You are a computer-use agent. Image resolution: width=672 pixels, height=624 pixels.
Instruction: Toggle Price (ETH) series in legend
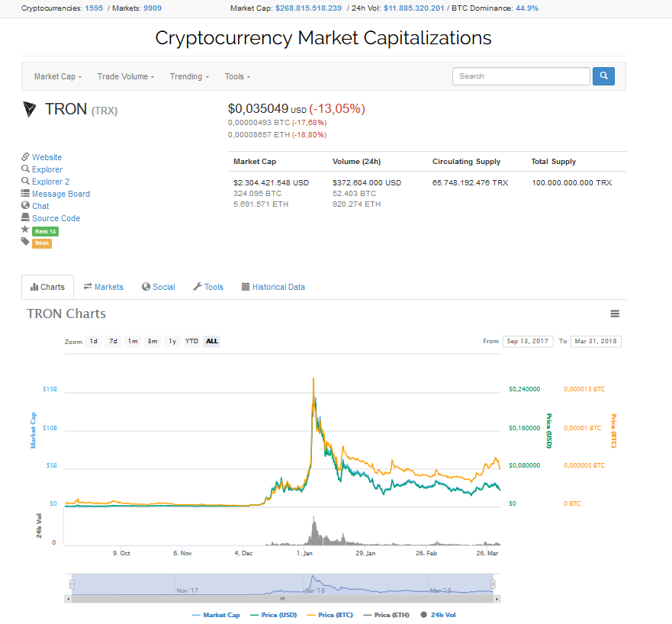coord(386,615)
